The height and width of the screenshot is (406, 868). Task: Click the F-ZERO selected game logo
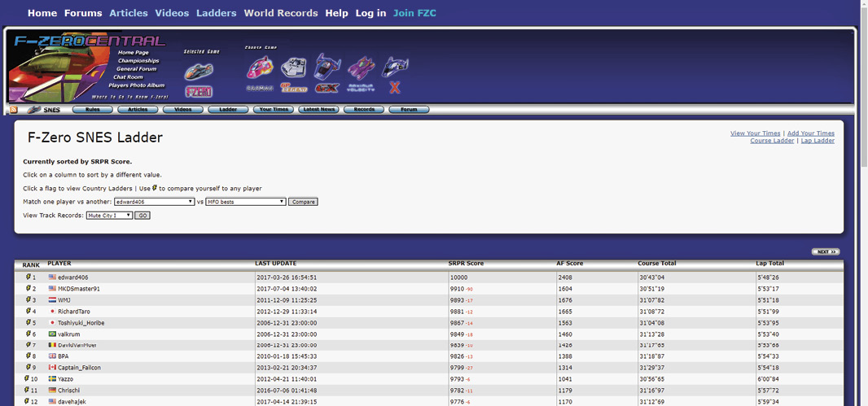pyautogui.click(x=199, y=91)
